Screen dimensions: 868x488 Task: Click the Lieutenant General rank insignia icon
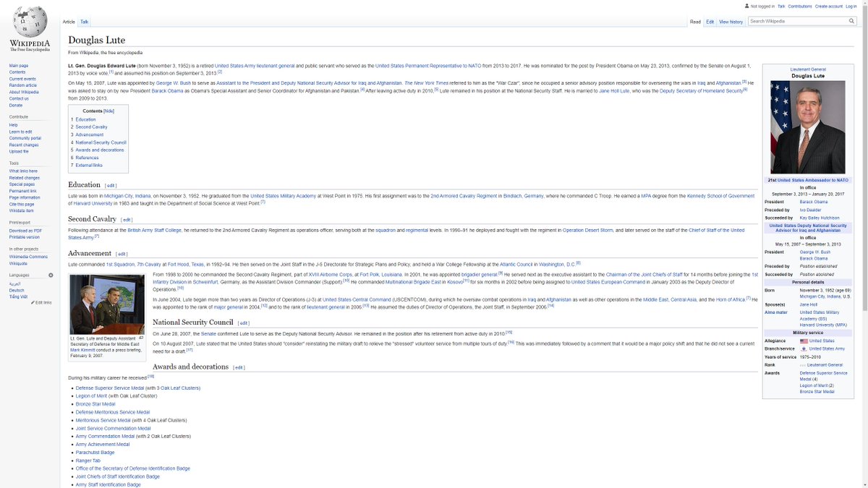804,365
